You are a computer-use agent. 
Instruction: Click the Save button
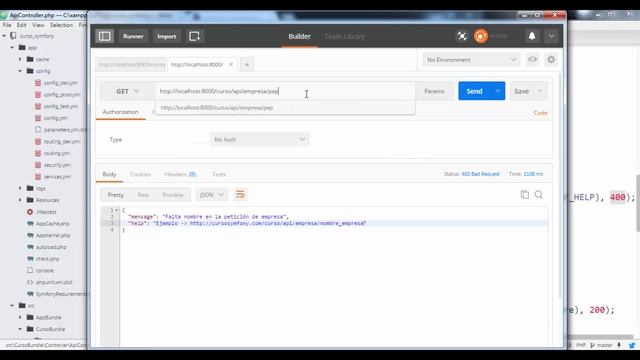coord(522,91)
